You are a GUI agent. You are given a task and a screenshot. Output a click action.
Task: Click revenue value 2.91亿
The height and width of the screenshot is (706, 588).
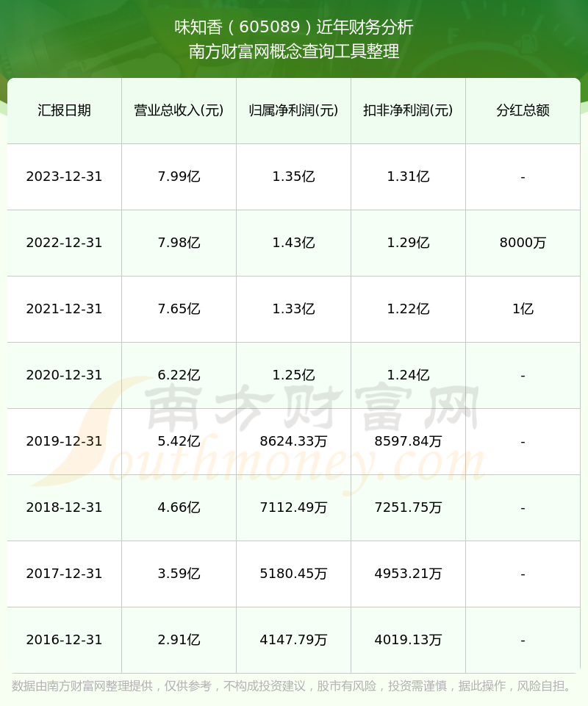tap(179, 640)
